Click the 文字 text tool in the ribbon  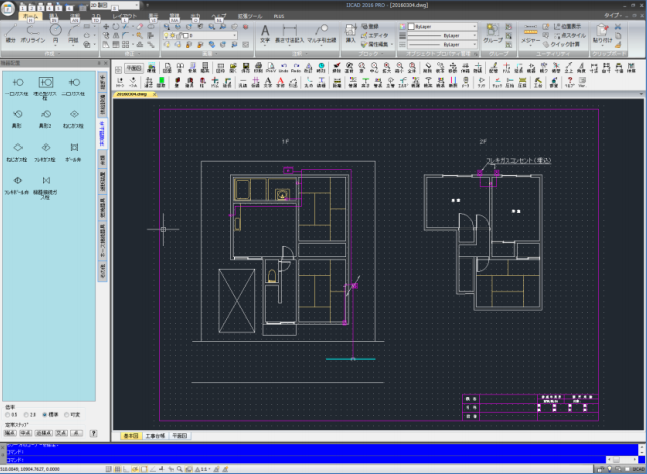(x=265, y=34)
